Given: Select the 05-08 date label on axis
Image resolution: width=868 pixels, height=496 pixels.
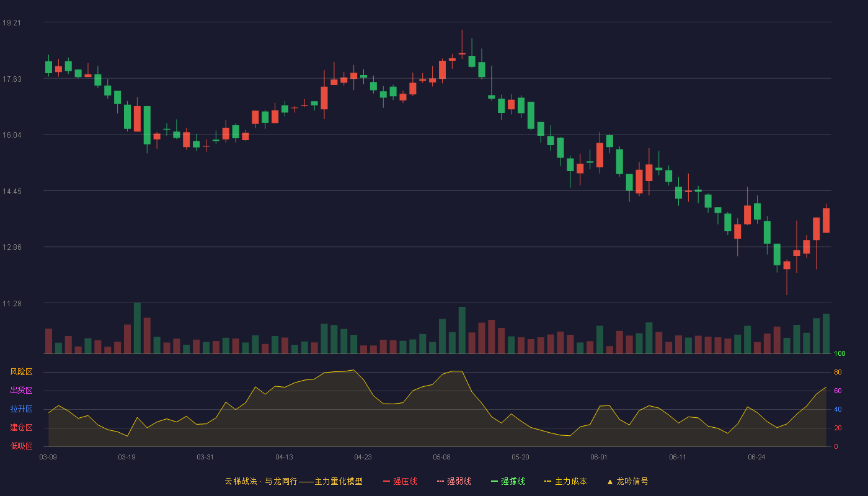Looking at the screenshot, I should (441, 457).
